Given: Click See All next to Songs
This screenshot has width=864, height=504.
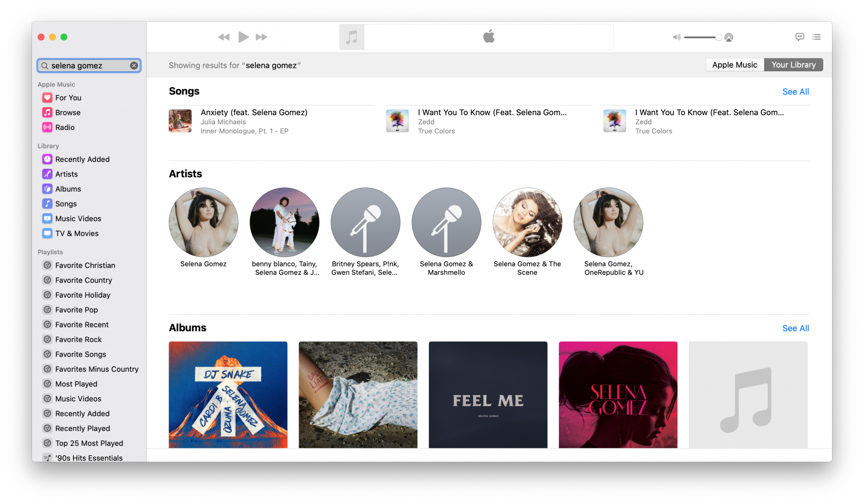Looking at the screenshot, I should [x=795, y=92].
